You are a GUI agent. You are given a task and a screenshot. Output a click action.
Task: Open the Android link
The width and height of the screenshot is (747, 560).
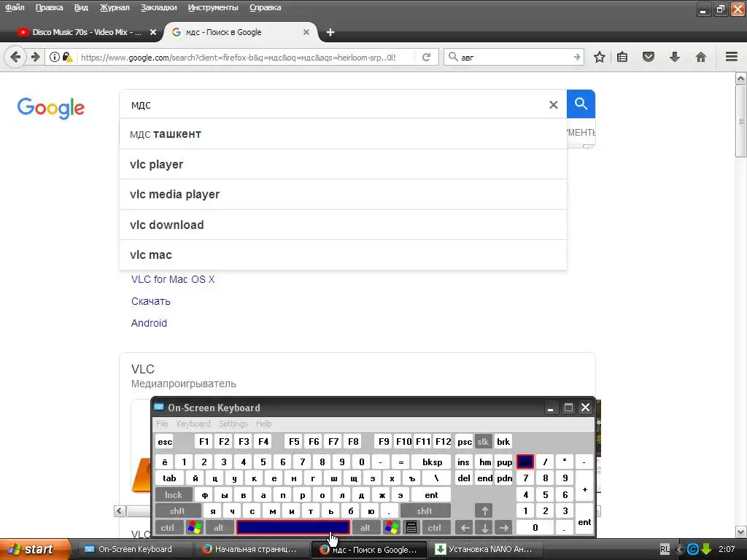coord(149,323)
